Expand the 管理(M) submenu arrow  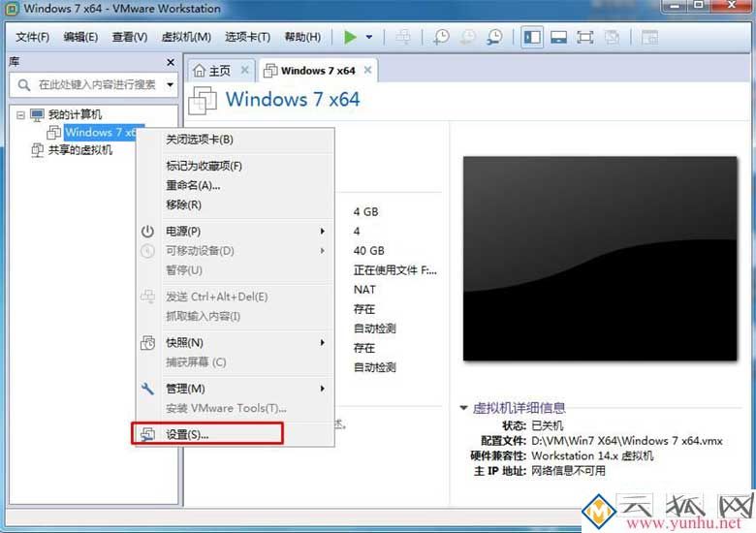tap(323, 389)
